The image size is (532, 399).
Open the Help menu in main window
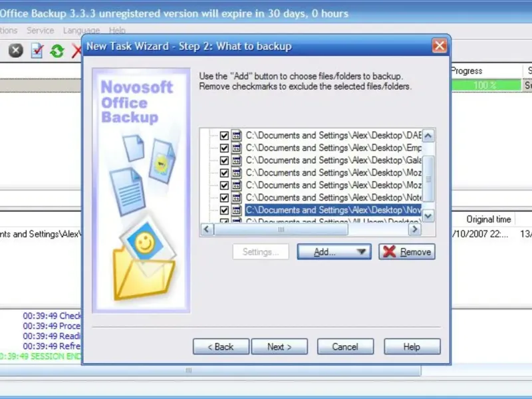[117, 31]
